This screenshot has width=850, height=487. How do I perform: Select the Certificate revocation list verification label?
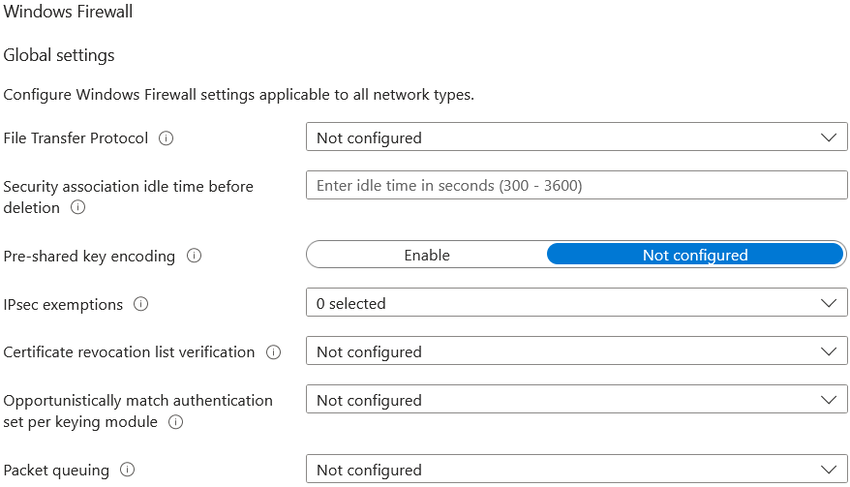coord(129,352)
